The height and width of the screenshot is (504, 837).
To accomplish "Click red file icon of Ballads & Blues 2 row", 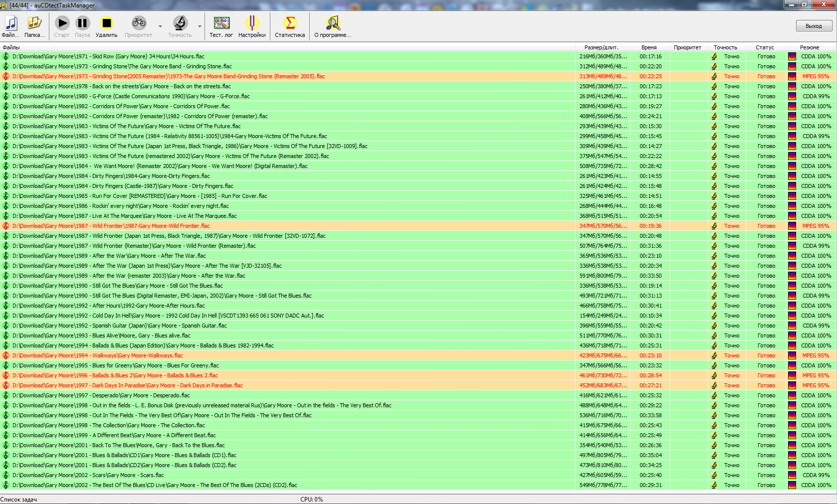I will point(6,375).
